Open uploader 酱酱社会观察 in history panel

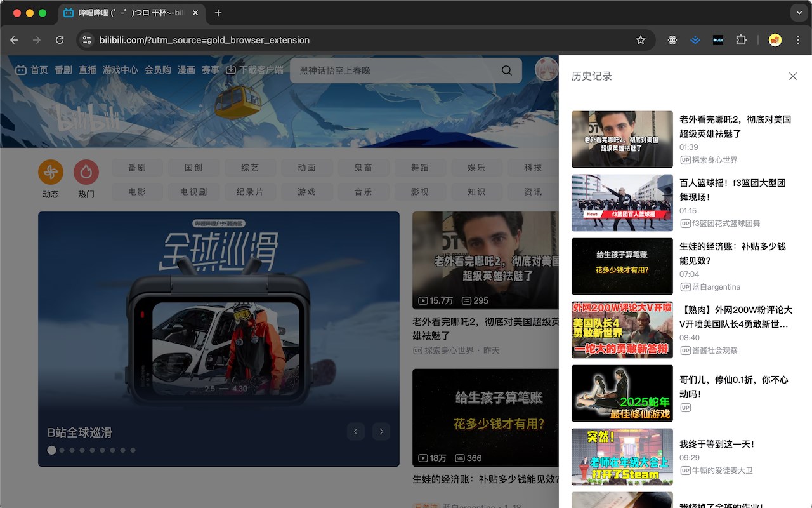[709, 351]
